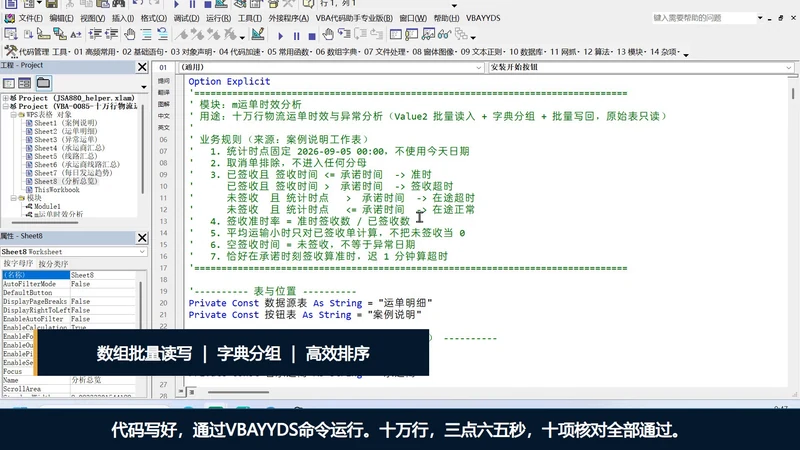Click the List Properties/Methods toolbar icon
800x450 pixels.
click(11, 34)
